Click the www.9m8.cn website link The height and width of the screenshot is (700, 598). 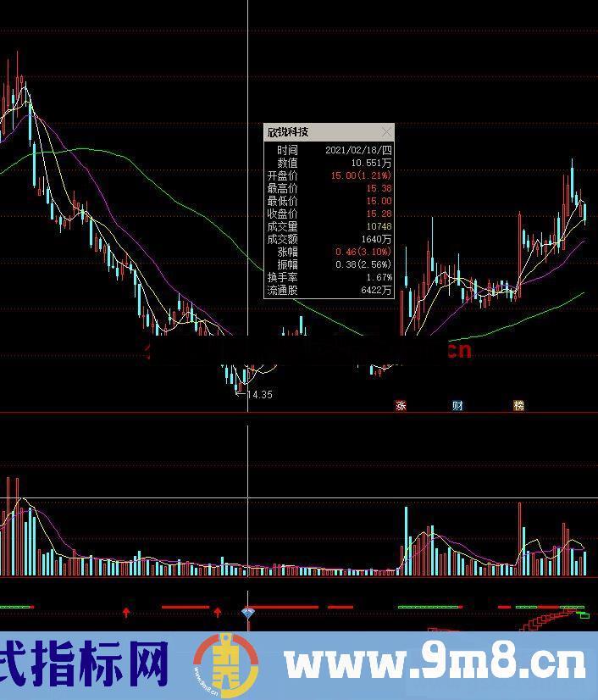click(435, 664)
